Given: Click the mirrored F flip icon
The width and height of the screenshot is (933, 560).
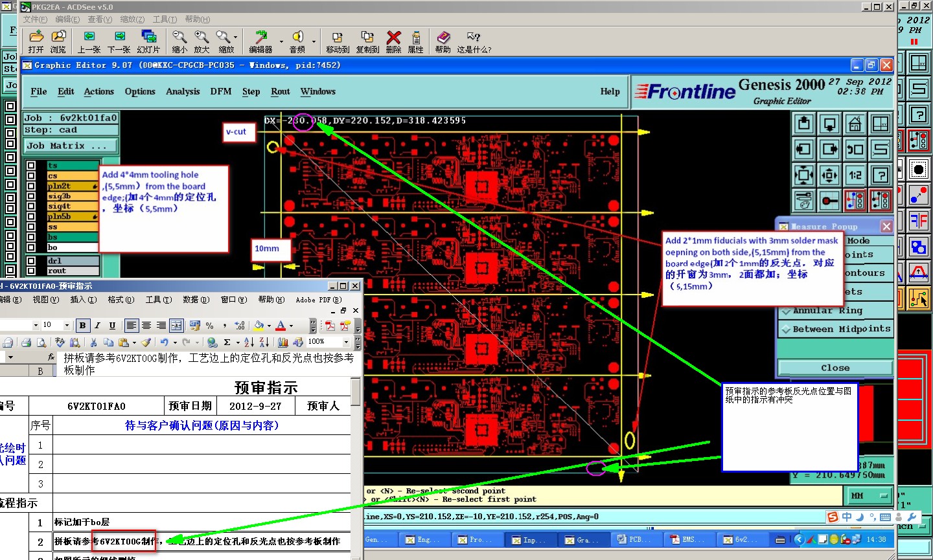Looking at the screenshot, I should click(x=919, y=221).
